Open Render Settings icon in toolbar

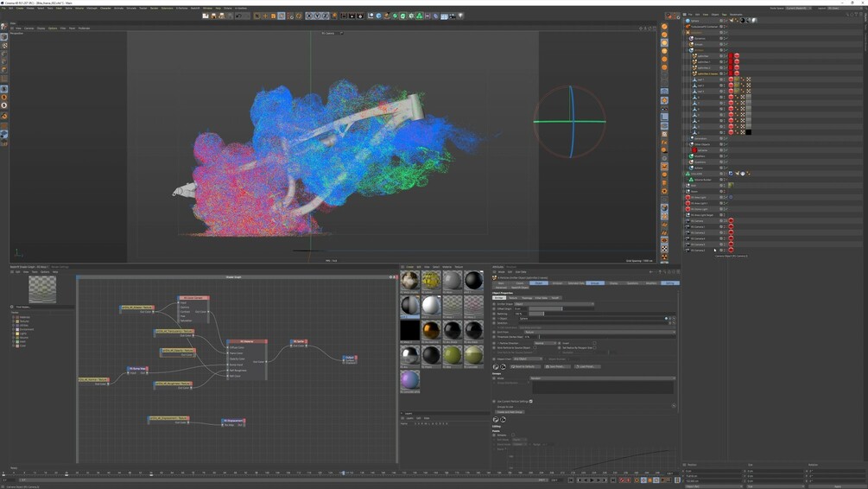360,16
